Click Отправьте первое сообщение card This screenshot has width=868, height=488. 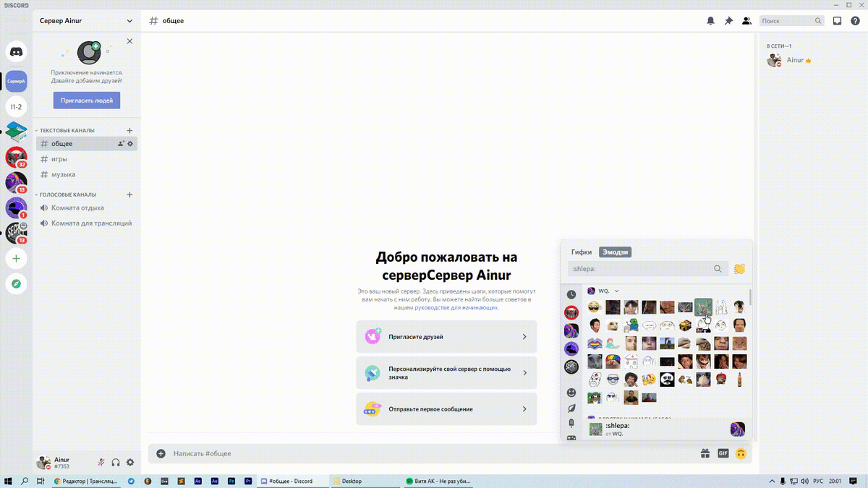446,409
